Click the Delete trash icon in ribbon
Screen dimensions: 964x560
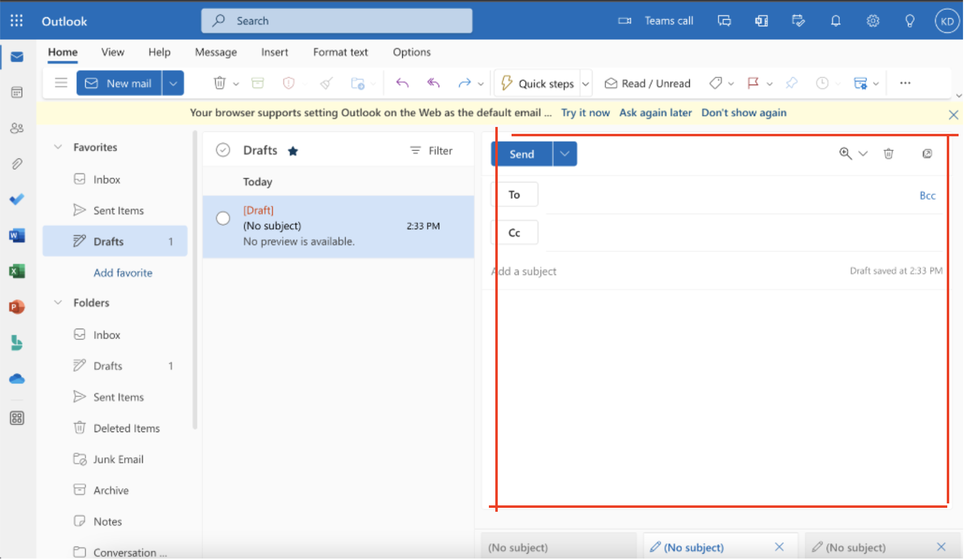click(x=220, y=83)
